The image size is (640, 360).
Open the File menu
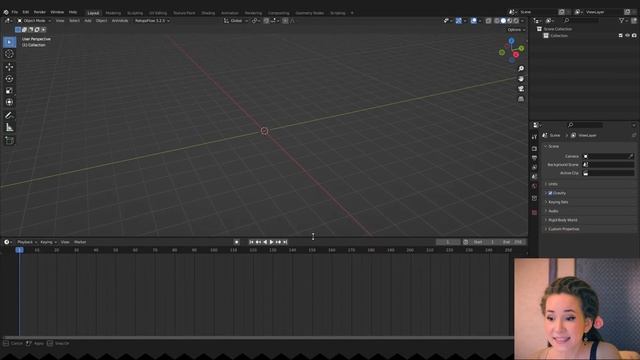pyautogui.click(x=15, y=12)
